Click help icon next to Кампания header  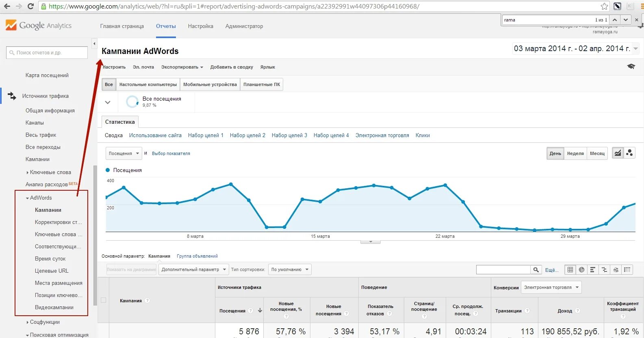[x=147, y=301]
